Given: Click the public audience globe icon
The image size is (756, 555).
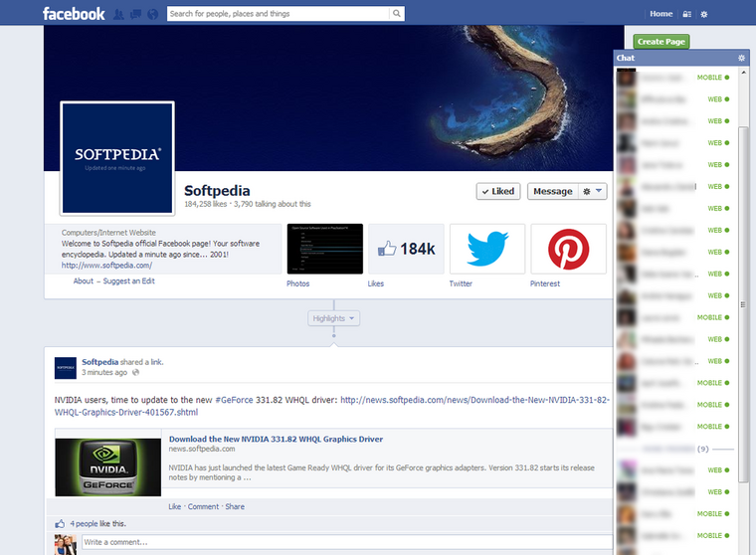Looking at the screenshot, I should [136, 372].
